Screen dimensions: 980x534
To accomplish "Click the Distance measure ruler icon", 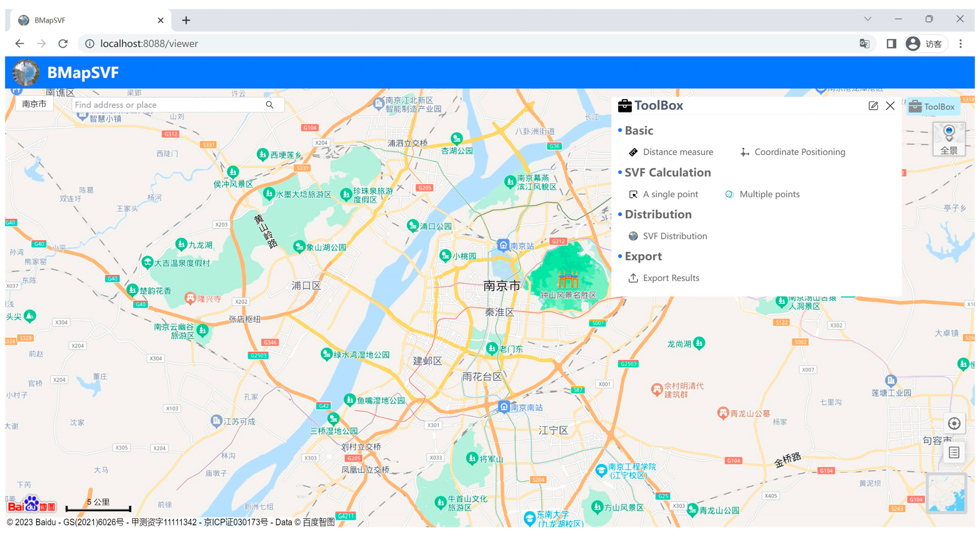I will [633, 152].
